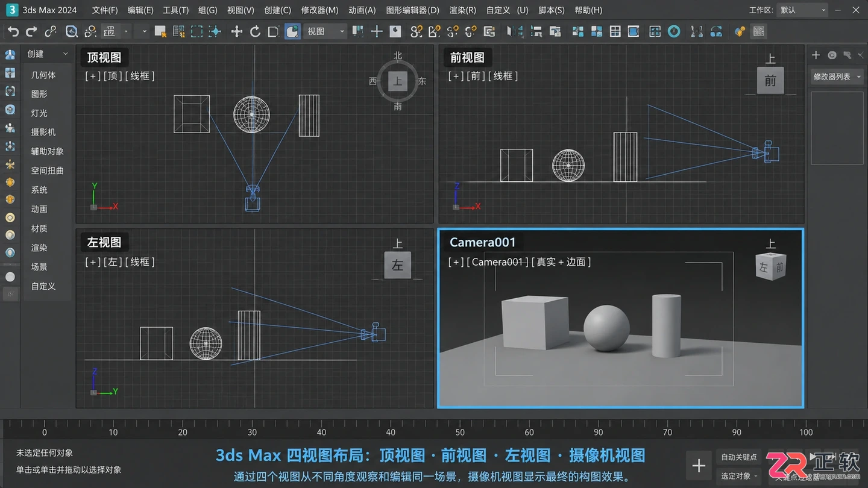Open the 文件(F) menu
The width and height of the screenshot is (868, 488).
105,10
